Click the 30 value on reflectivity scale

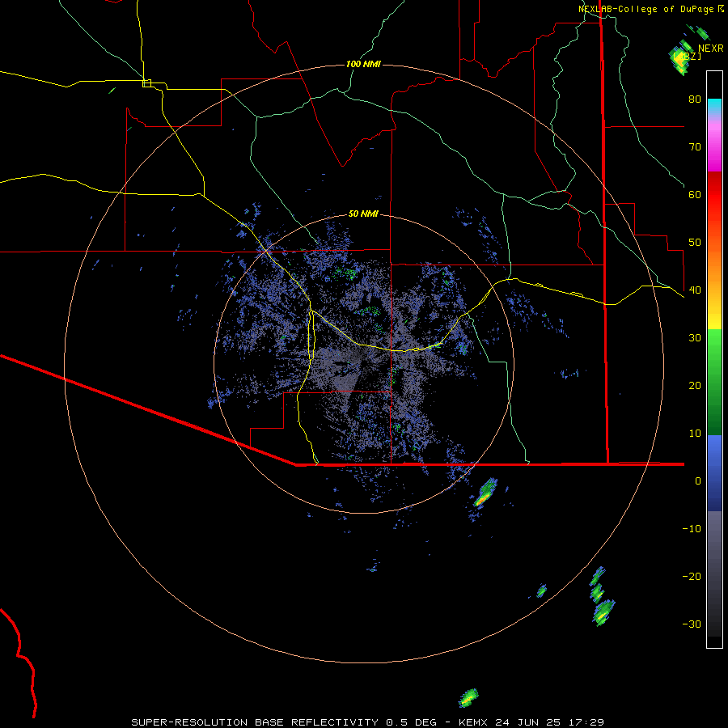695,337
